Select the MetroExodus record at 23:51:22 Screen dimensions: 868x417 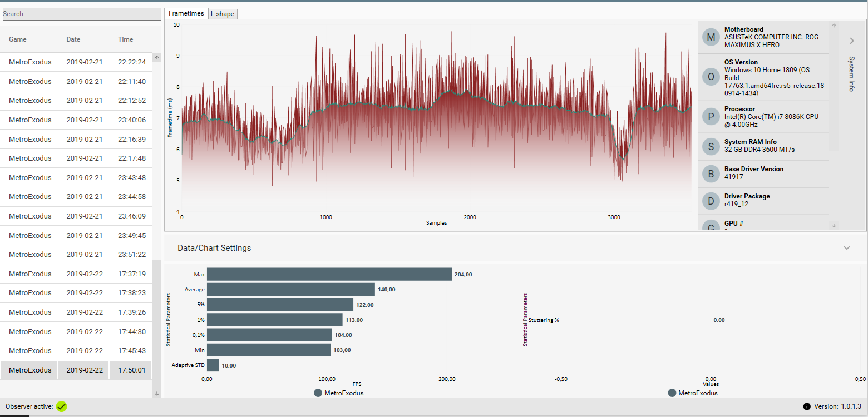(x=76, y=255)
